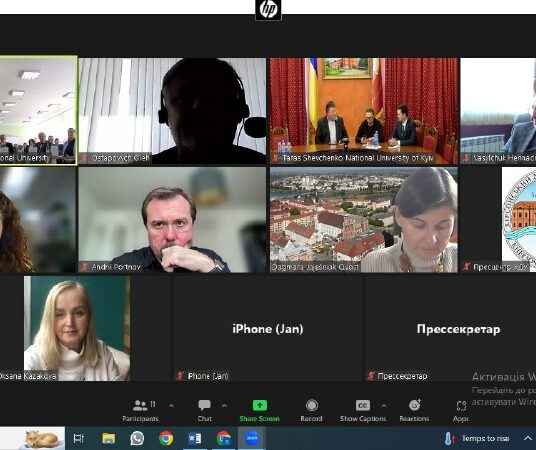Enable Show Captions

(363, 411)
